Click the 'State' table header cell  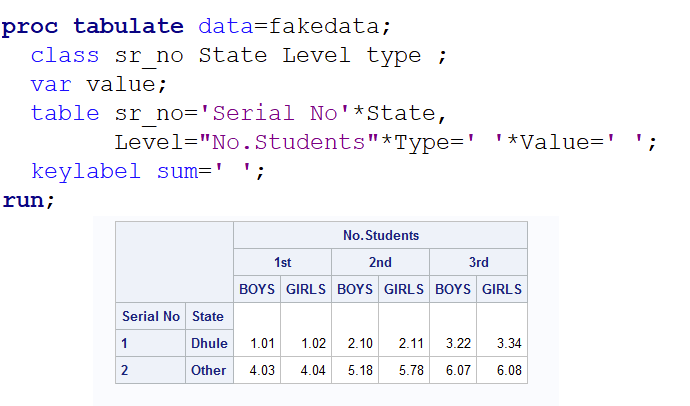[208, 316]
